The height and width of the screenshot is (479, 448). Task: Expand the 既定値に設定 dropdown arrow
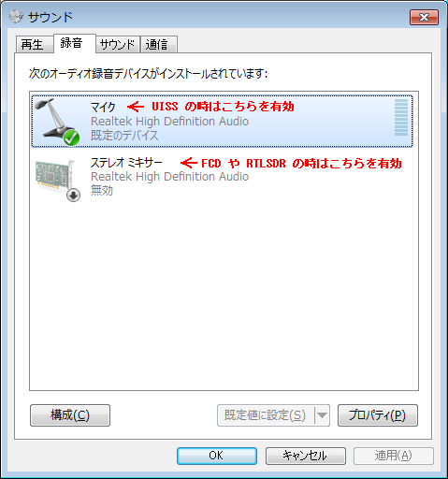coord(322,415)
